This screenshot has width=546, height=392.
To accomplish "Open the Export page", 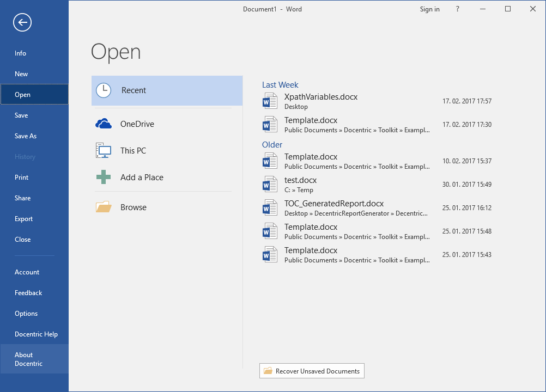I will [34, 219].
